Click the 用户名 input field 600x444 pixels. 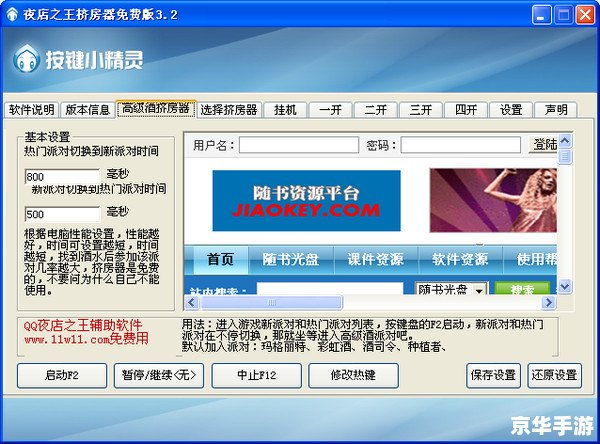tap(299, 145)
